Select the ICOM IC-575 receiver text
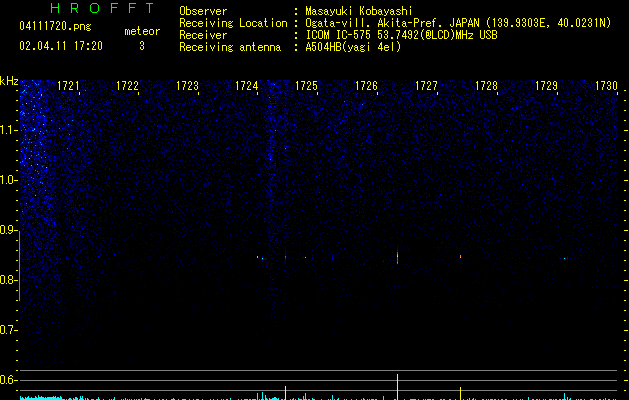629x400 pixels. tap(401, 35)
